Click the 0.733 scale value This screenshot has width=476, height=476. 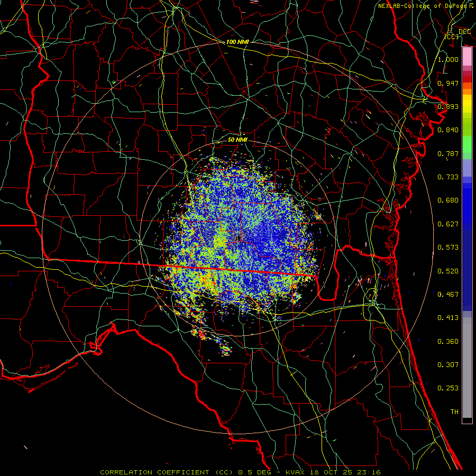click(x=448, y=177)
